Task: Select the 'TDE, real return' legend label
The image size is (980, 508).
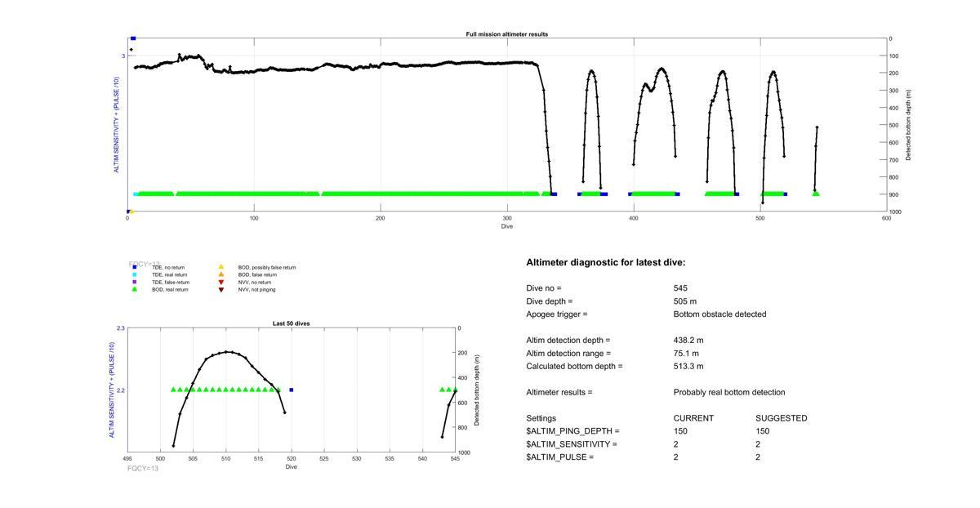Action: (x=170, y=275)
